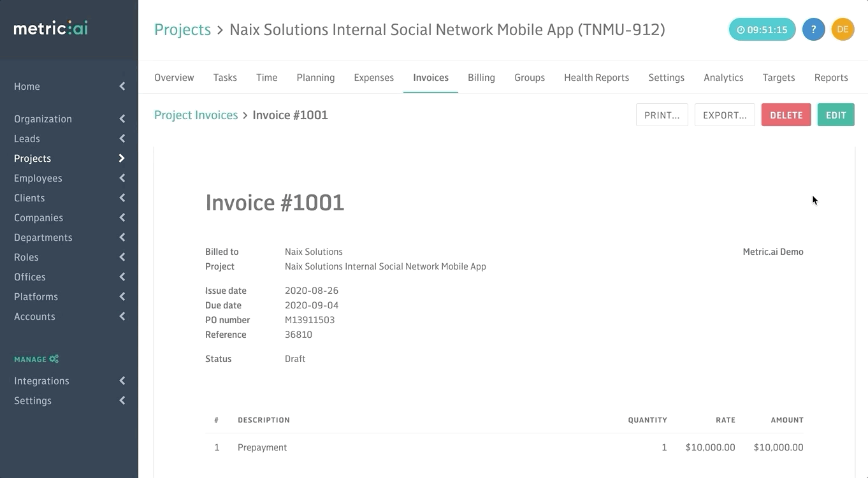Open the help question mark icon
The image size is (868, 478).
click(x=813, y=29)
